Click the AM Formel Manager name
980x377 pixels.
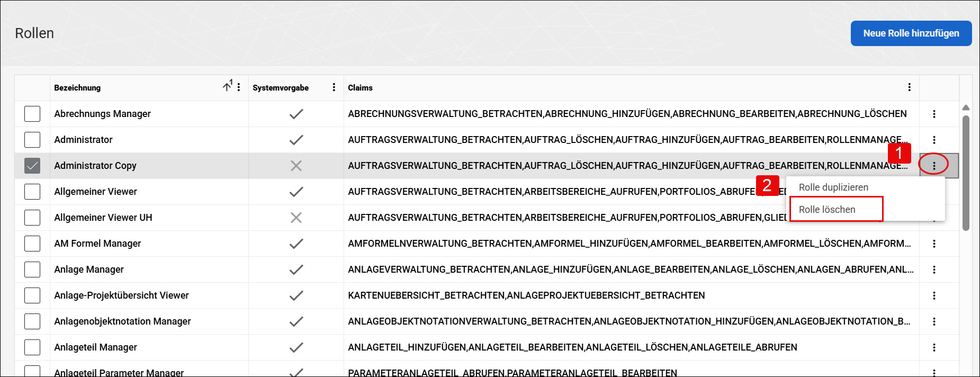[97, 244]
